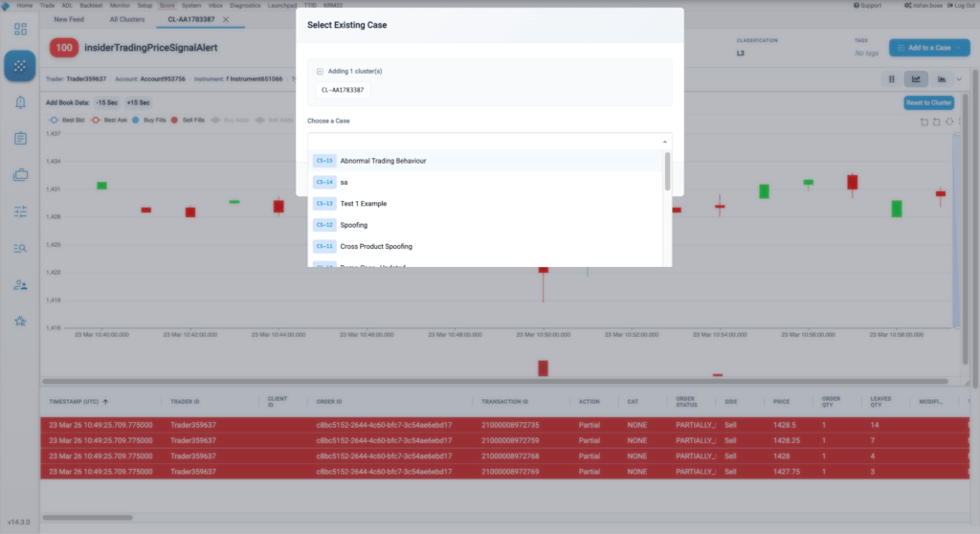The image size is (980, 534).
Task: Toggle the Best Ask legend series
Action: click(x=109, y=120)
